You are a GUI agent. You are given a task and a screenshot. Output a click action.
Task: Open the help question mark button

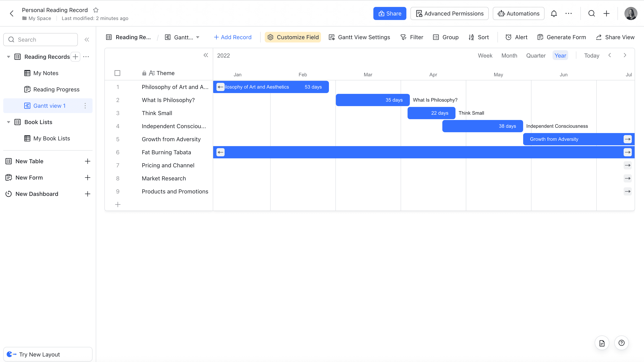[x=621, y=343]
